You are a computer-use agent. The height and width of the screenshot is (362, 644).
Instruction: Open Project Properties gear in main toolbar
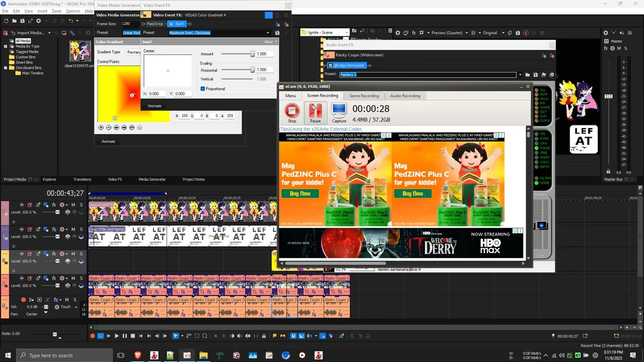[38, 21]
